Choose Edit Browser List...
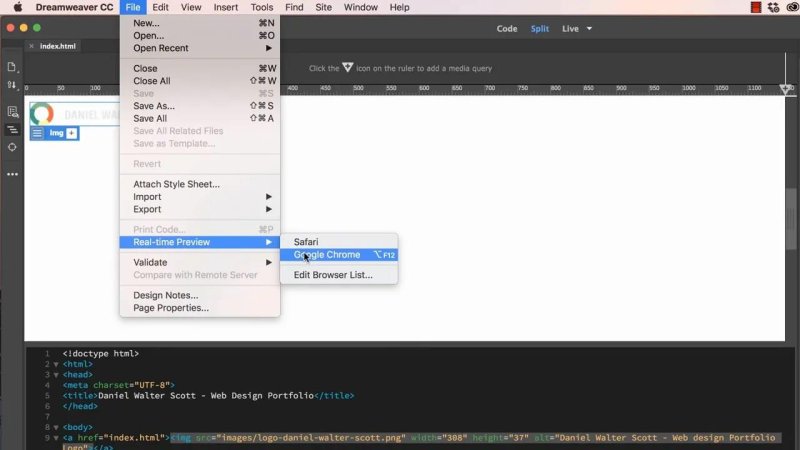 tap(339, 275)
